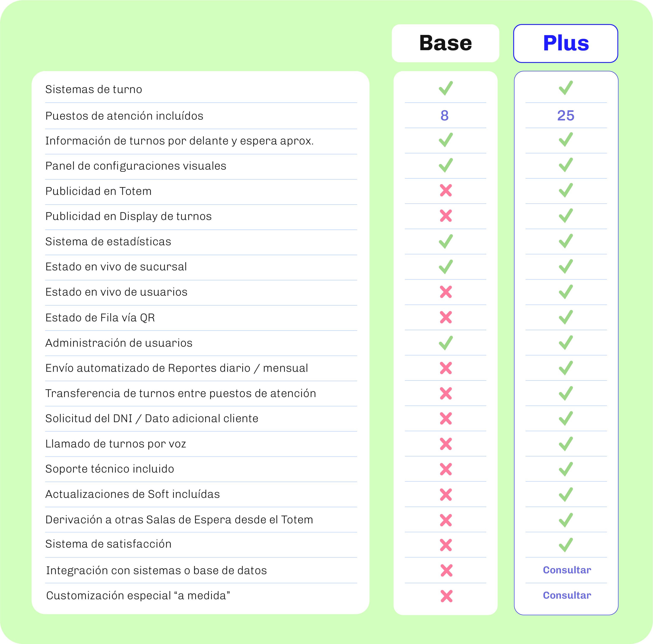
Task: Click Consultar for Customización especial a medida
Action: (567, 595)
